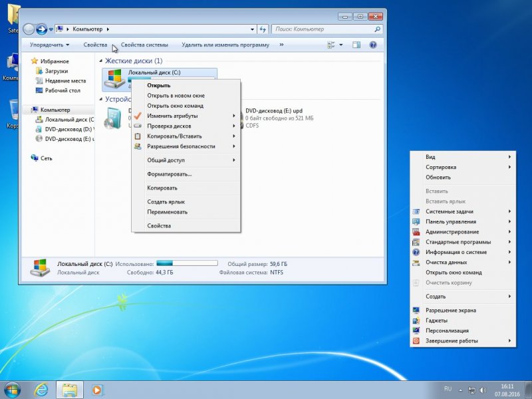
Task: Select Открыть in drive context menu
Action: tap(186, 86)
